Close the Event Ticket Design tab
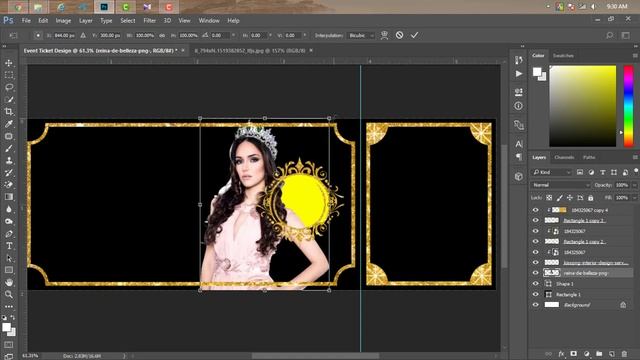Viewport: 640px width, 360px height. 183,50
